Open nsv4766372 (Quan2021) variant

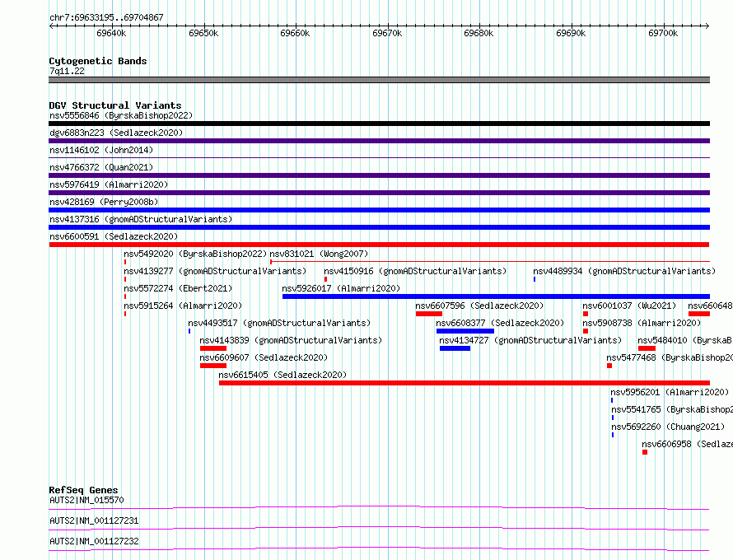tap(101, 167)
